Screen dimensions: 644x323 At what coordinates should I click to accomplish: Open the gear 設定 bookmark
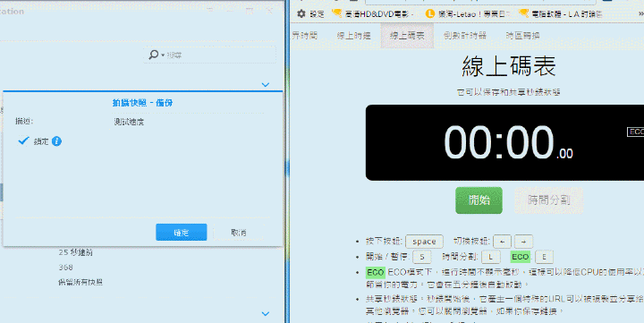pos(310,14)
